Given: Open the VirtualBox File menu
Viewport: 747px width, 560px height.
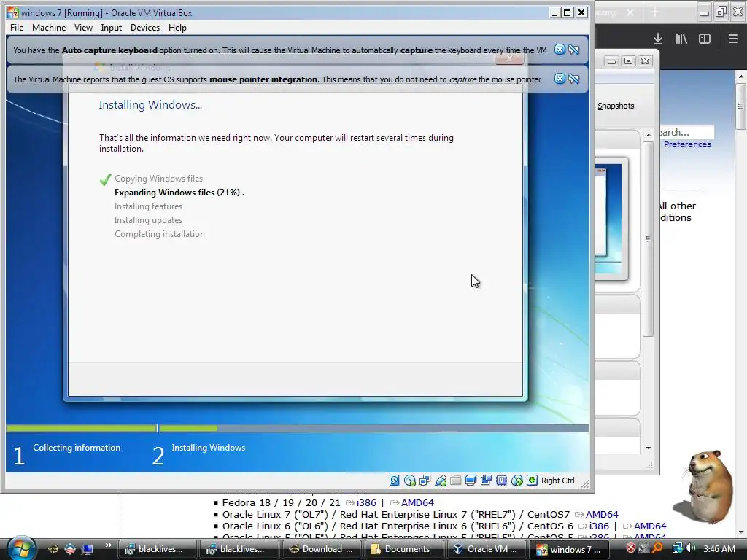Looking at the screenshot, I should [17, 28].
